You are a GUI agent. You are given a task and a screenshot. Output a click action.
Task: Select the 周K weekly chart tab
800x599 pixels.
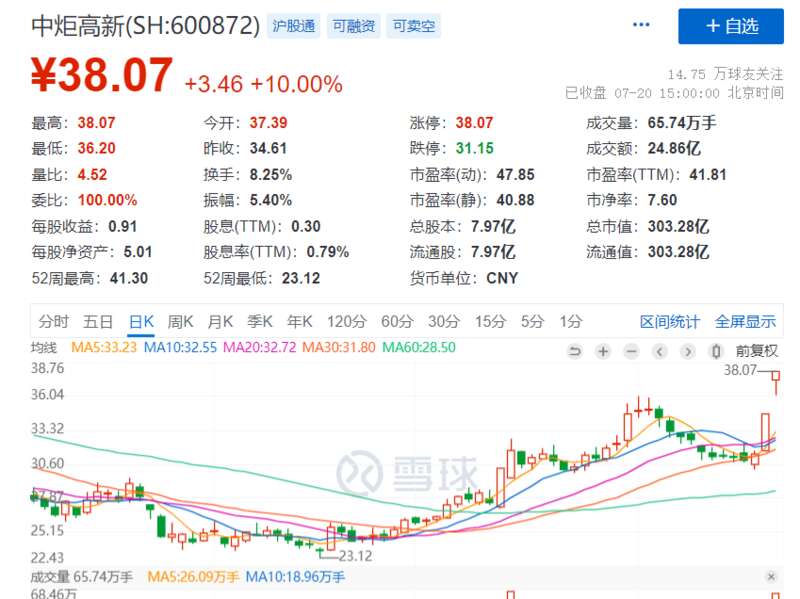[180, 321]
